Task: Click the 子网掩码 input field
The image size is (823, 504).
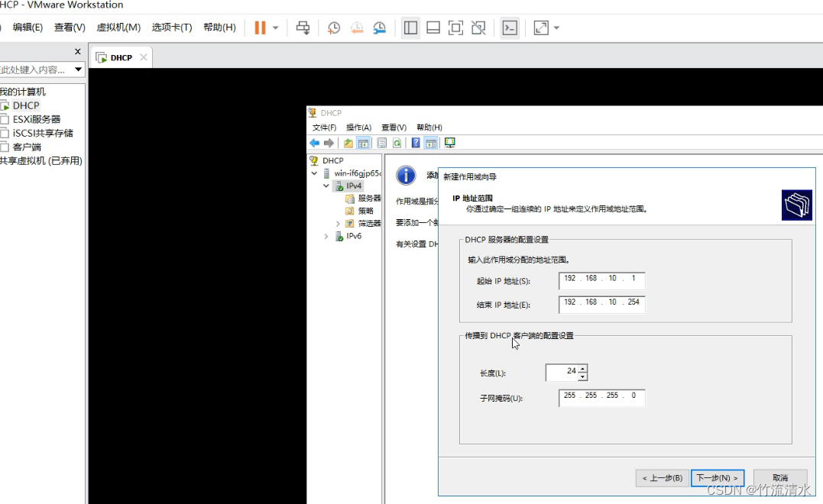Action: (x=602, y=398)
